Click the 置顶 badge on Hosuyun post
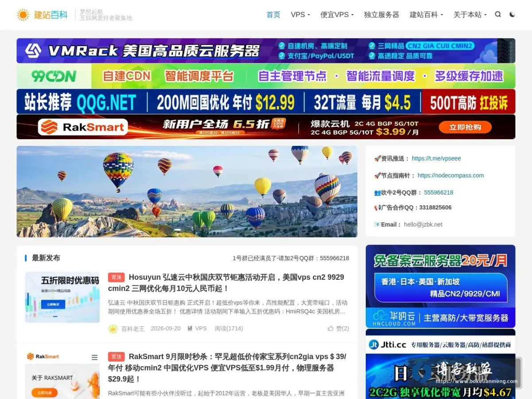The width and height of the screenshot is (532, 399). coord(116,277)
